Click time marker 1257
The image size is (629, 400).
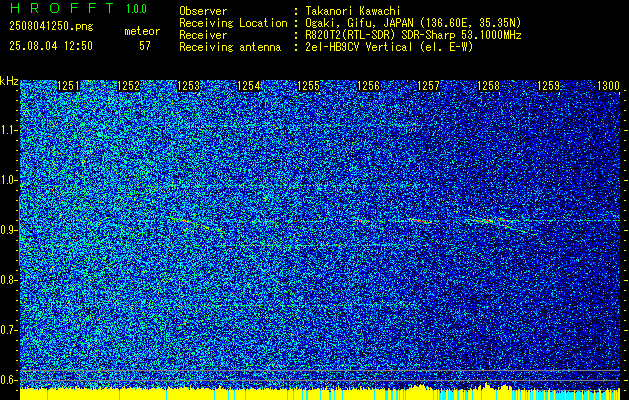[x=429, y=86]
